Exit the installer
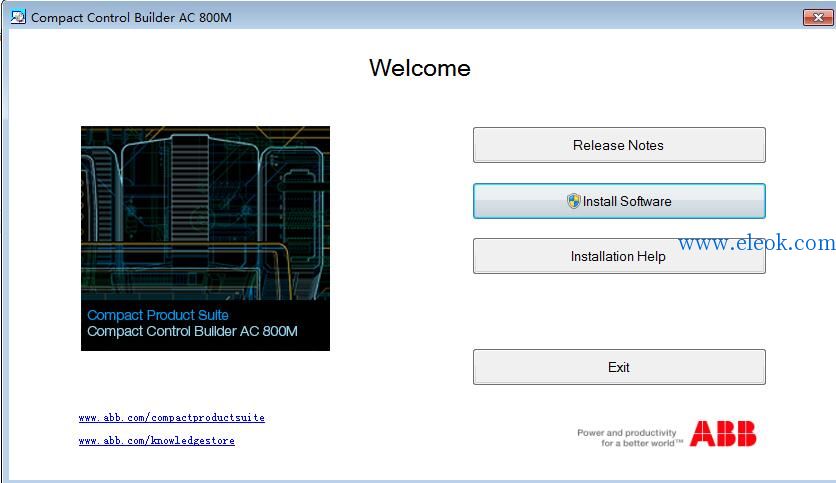 click(x=619, y=367)
